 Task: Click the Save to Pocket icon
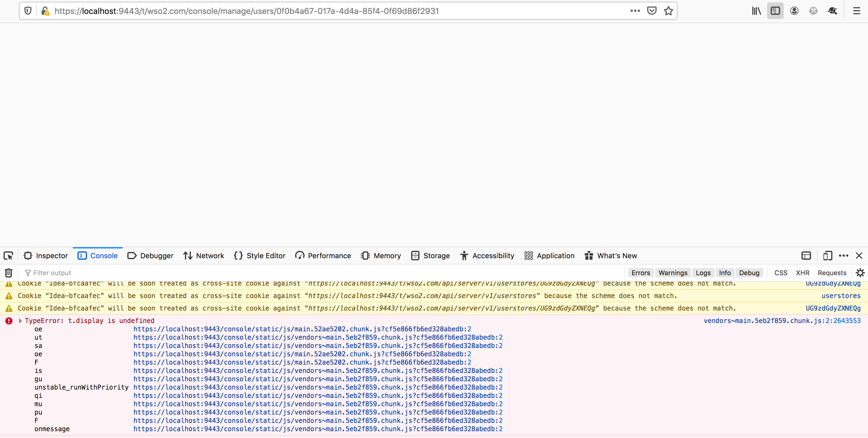[652, 11]
